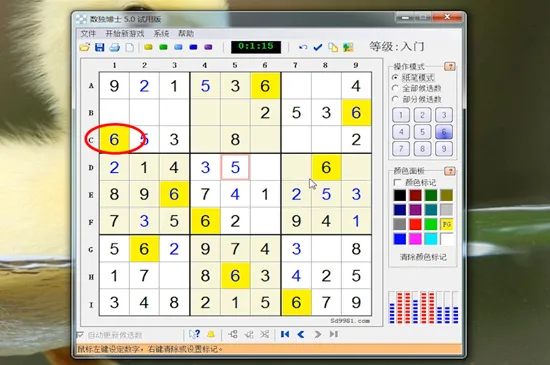This screenshot has height=365, width=550.
Task: Jump to the first step with the skip-back arrow
Action: pyautogui.click(x=285, y=334)
